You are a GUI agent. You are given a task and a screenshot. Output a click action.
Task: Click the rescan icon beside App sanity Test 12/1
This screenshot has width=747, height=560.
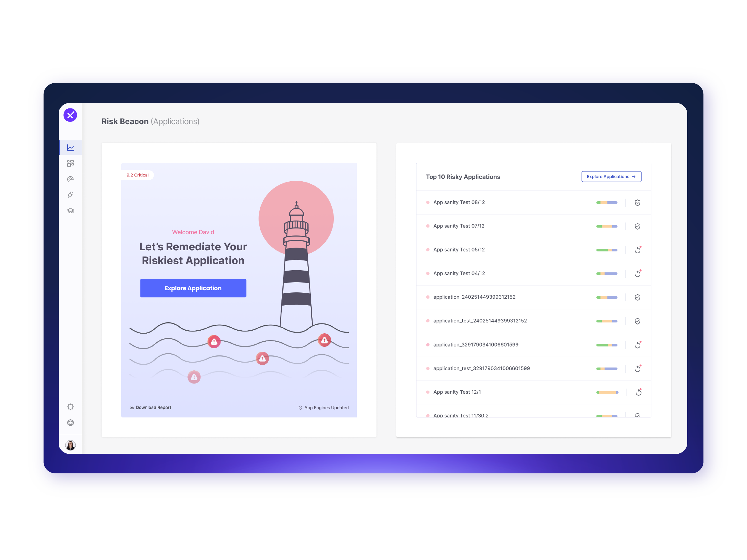click(x=638, y=392)
